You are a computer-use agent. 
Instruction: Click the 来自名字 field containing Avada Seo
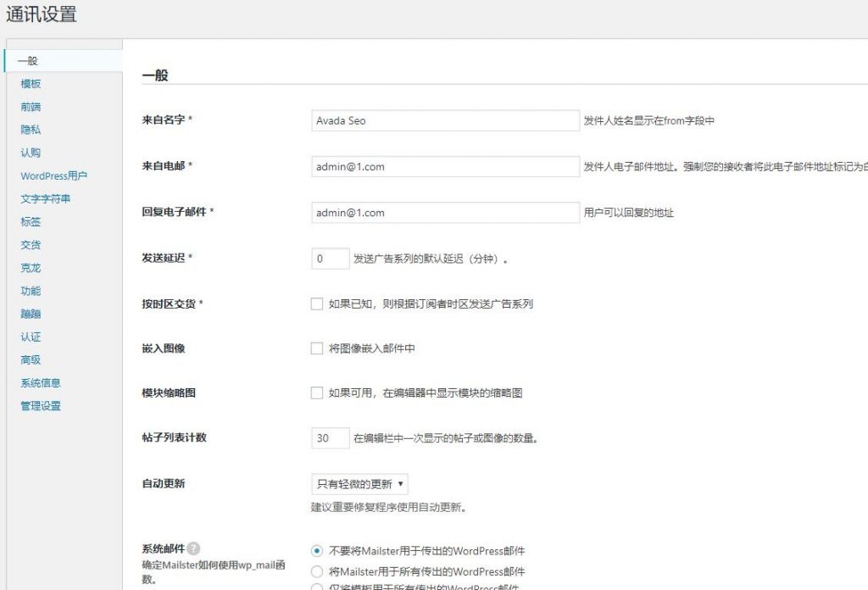tap(446, 120)
